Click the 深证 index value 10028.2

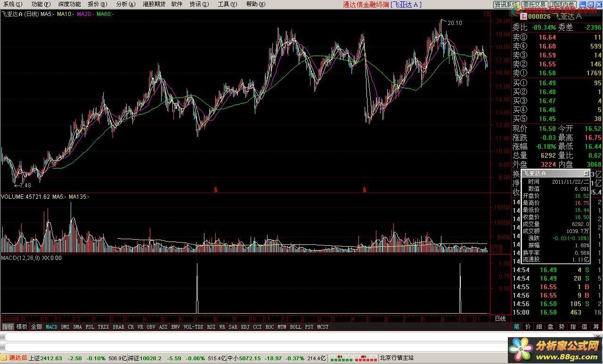(x=151, y=358)
